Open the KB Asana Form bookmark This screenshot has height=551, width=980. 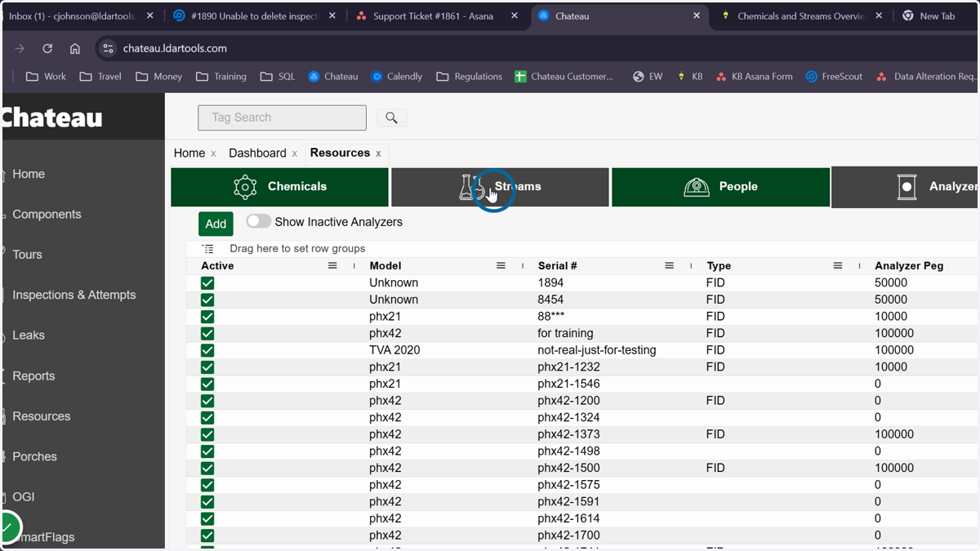pyautogui.click(x=754, y=76)
